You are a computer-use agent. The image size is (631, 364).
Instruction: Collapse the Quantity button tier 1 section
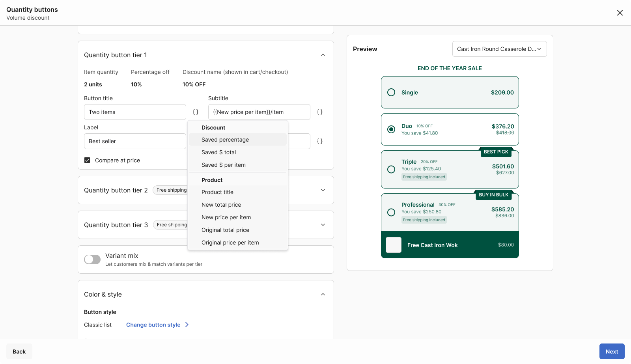323,55
